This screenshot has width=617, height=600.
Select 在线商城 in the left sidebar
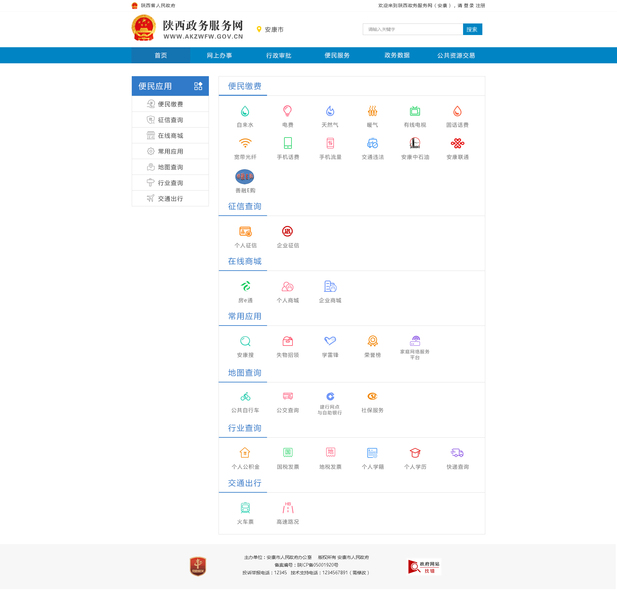(170, 135)
